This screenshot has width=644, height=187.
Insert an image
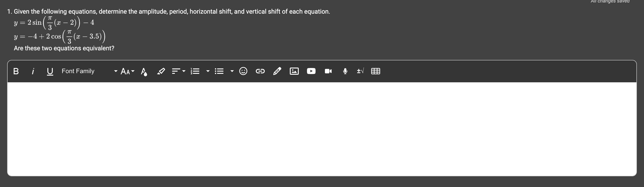point(294,71)
